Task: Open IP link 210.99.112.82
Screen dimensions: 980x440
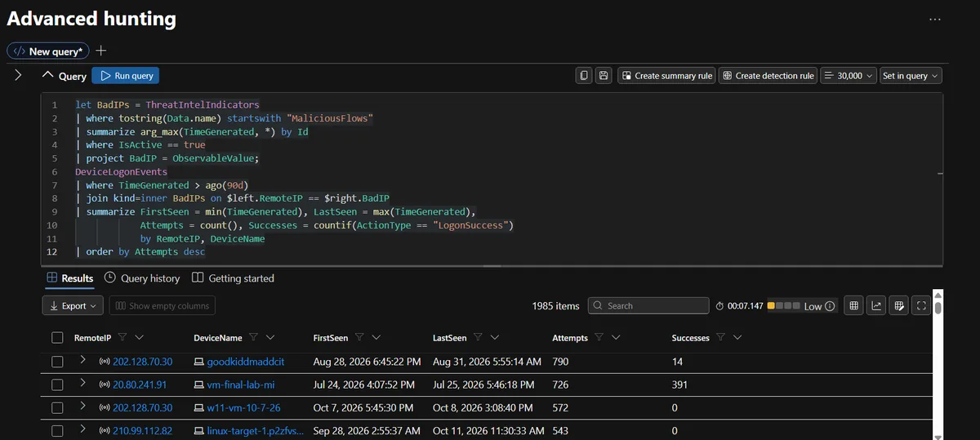Action: (143, 430)
